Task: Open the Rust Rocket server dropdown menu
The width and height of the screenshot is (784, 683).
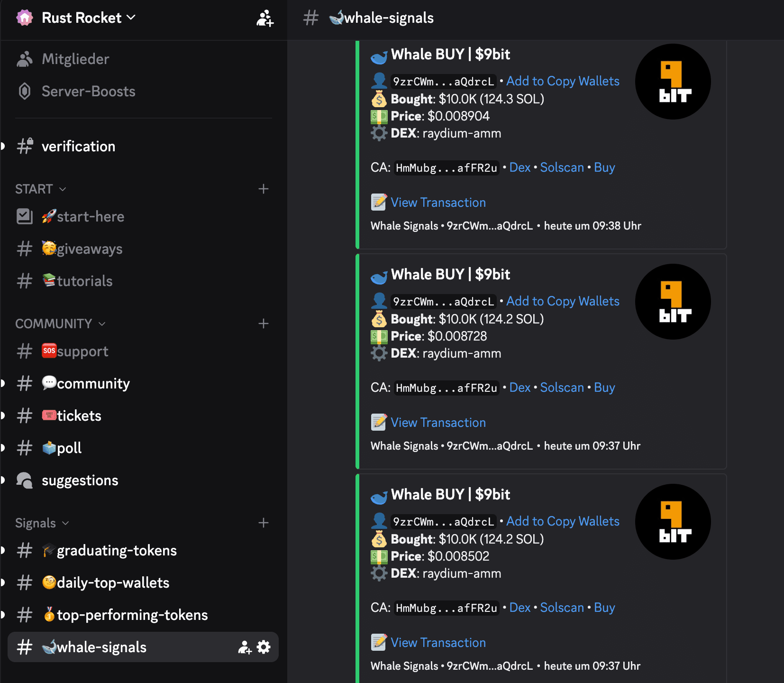Action: (x=88, y=18)
